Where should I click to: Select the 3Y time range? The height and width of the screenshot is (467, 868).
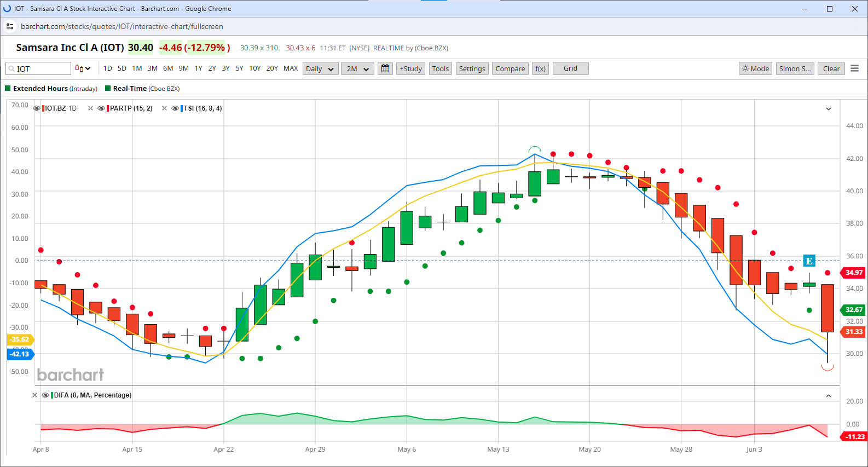226,68
